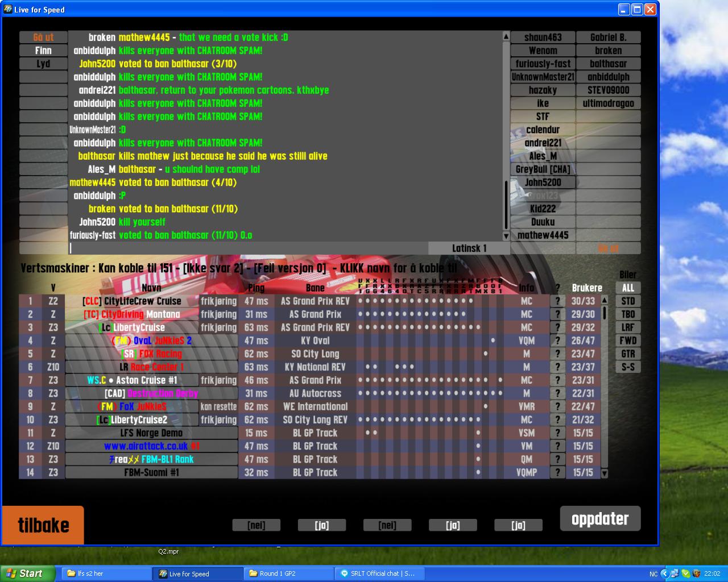Toggle the STD car filter
The height and width of the screenshot is (582, 728).
(628, 301)
